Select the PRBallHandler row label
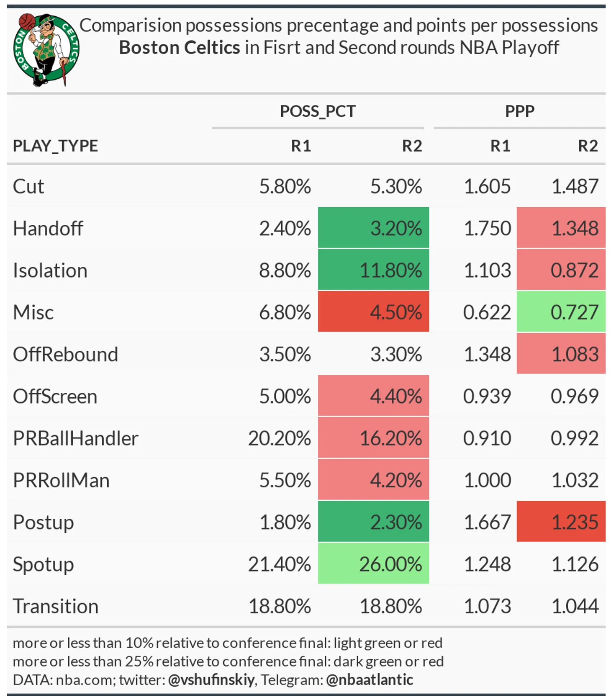Image resolution: width=611 pixels, height=700 pixels. coord(75,438)
